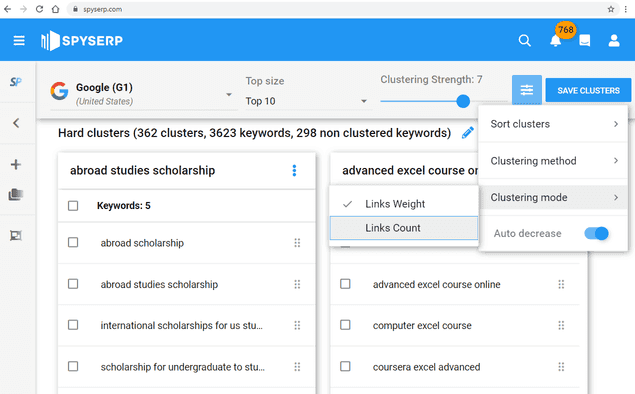
Task: Click drag handle for abroad studies scholarship keyword row
Action: (297, 284)
